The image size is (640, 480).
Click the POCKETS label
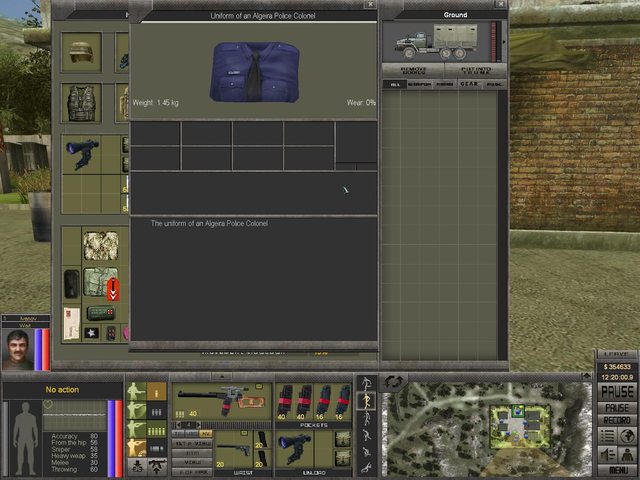pos(313,425)
